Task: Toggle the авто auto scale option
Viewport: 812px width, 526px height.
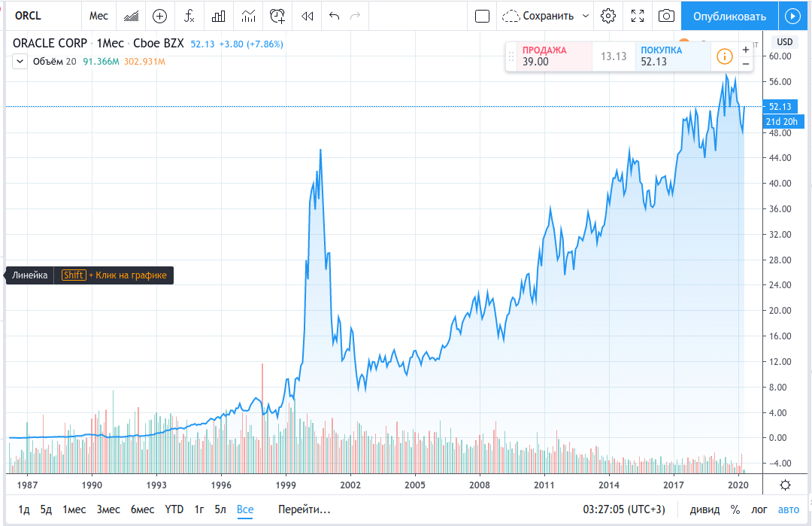Action: [x=789, y=509]
